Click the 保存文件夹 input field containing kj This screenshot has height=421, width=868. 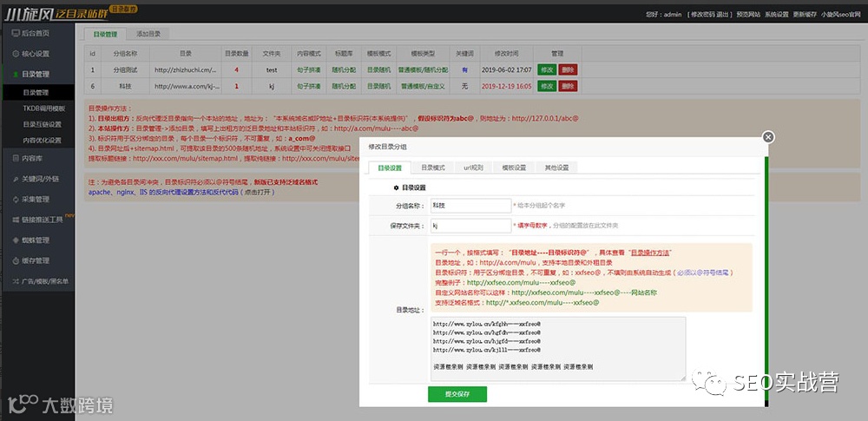point(470,226)
